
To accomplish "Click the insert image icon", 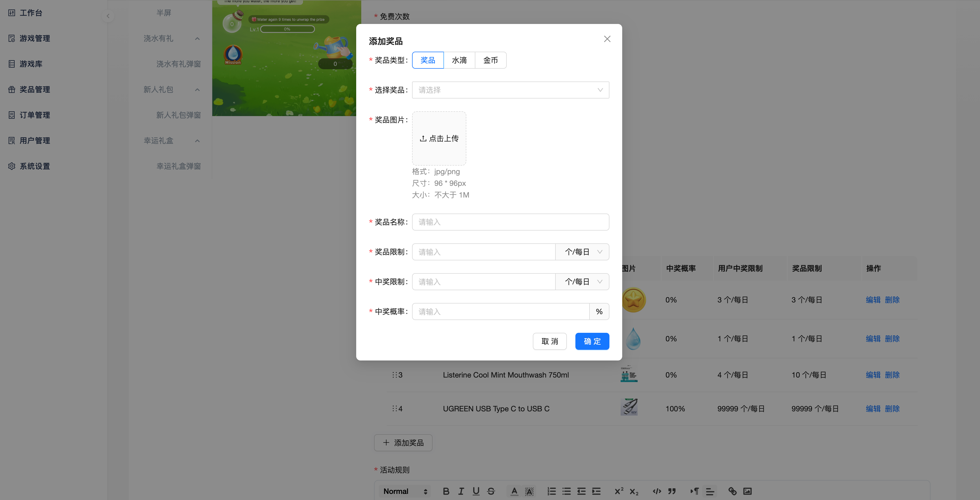I will 747,491.
